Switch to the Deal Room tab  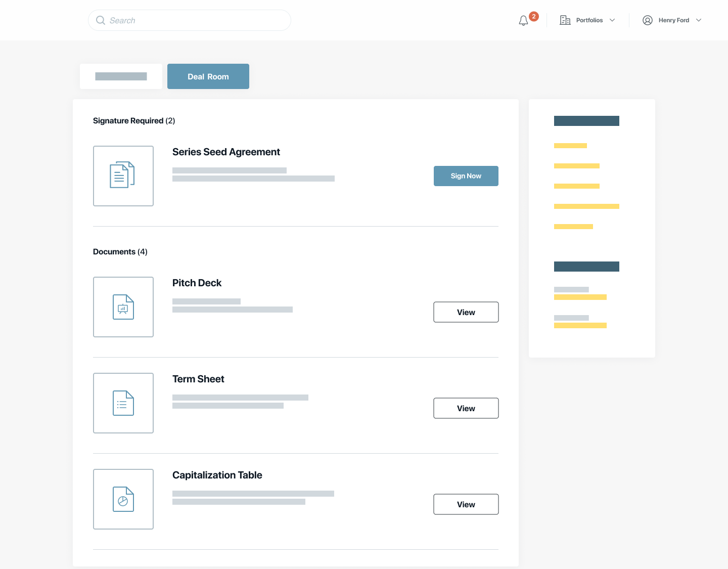click(208, 76)
